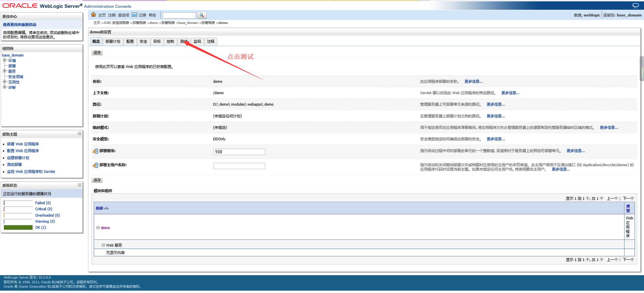Switch to the 安全 tab
The width and height of the screenshot is (644, 293).
point(144,41)
